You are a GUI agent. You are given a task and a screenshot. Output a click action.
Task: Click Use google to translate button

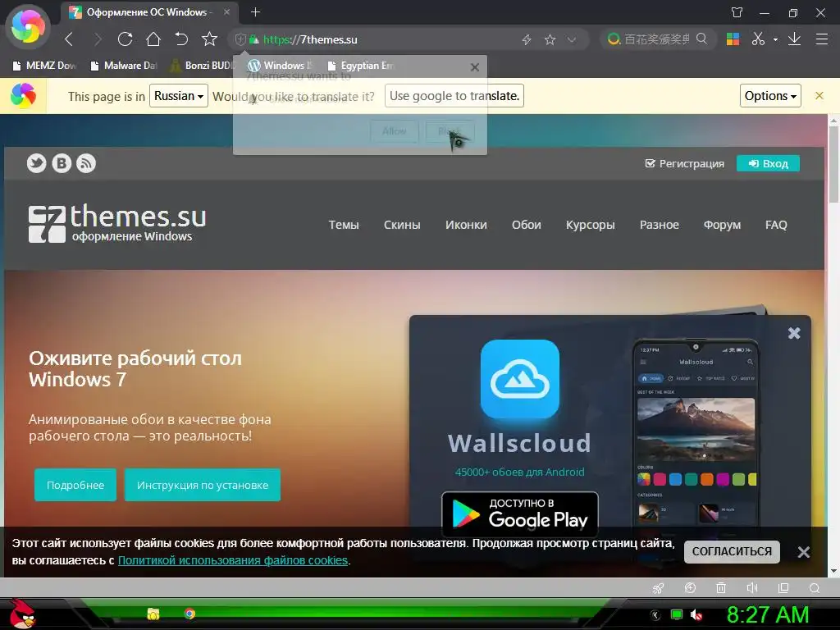[x=454, y=96]
